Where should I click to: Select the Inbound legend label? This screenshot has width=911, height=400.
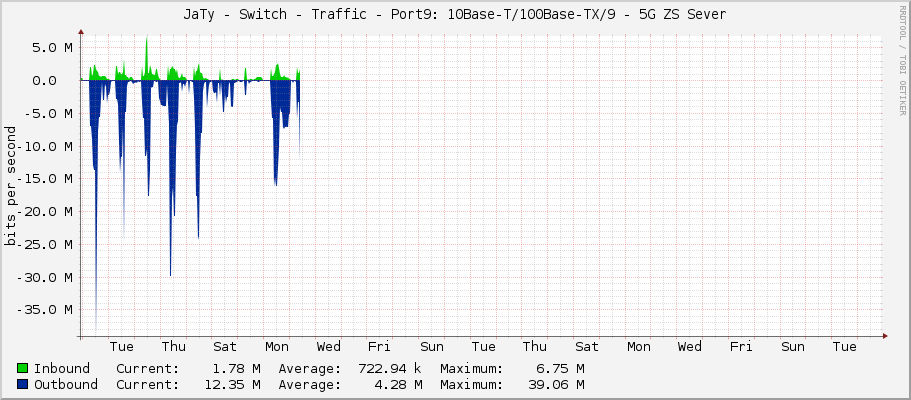pyautogui.click(x=62, y=369)
